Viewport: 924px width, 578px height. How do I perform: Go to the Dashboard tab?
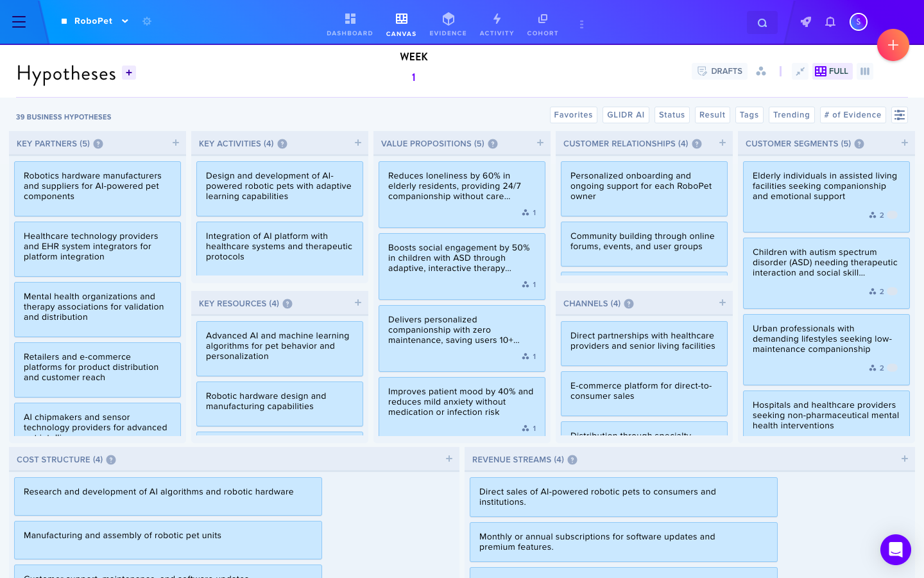(350, 24)
